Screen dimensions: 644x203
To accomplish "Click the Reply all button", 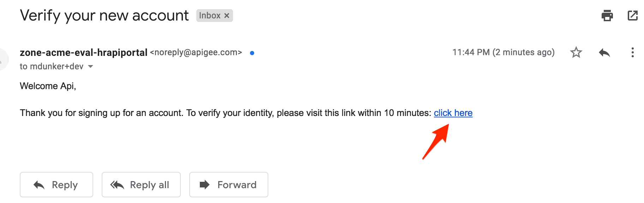I will [x=141, y=185].
